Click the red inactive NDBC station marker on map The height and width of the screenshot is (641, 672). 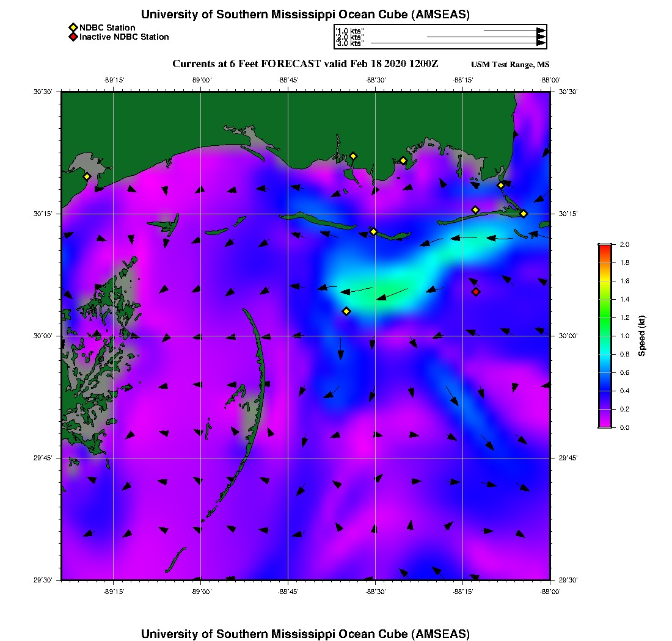tap(476, 292)
